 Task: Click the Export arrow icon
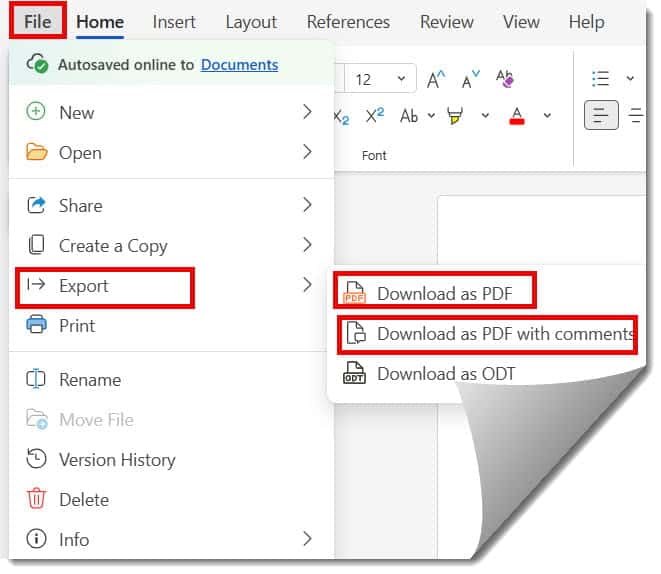coord(36,285)
